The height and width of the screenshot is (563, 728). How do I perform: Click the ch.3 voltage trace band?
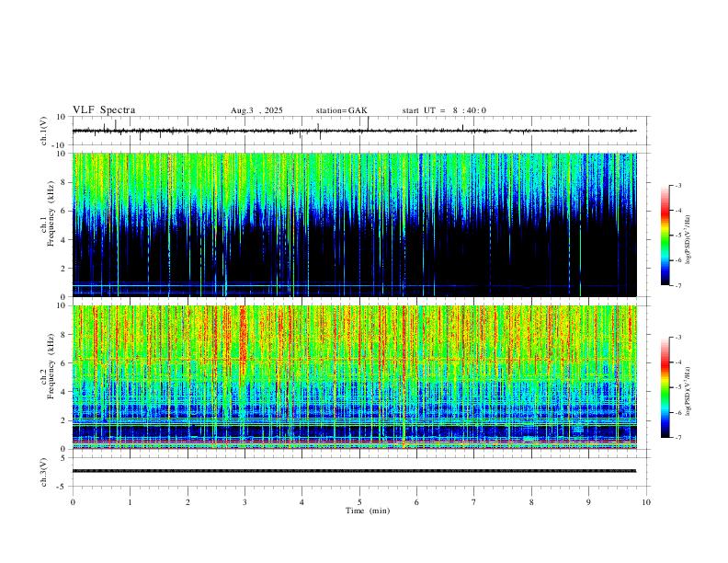point(354,471)
